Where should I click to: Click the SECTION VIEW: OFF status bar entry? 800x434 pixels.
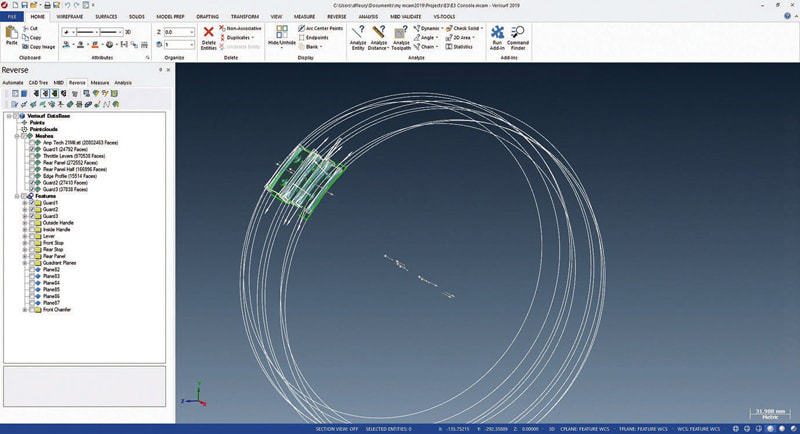click(x=337, y=429)
